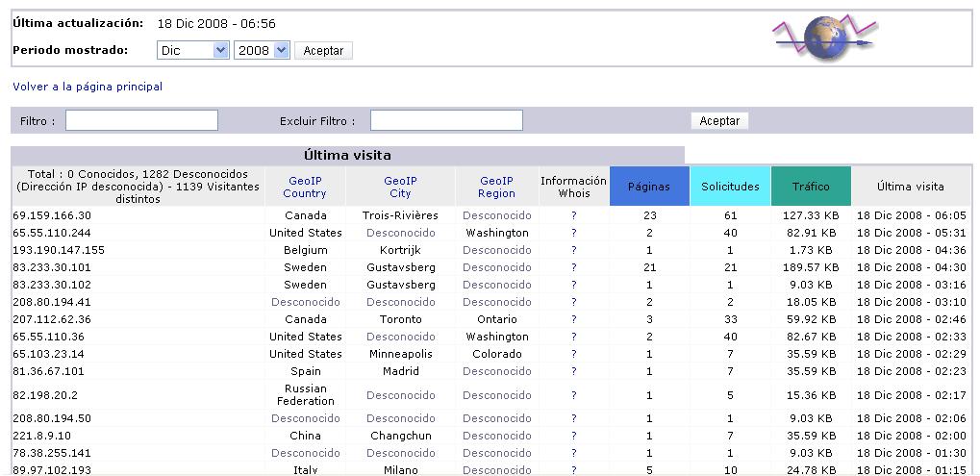980x476 pixels.
Task: Click Aceptar button in the filter bar
Action: click(719, 121)
